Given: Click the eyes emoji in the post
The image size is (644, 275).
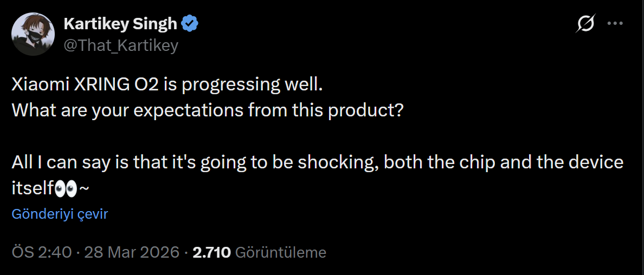Looking at the screenshot, I should pos(66,188).
